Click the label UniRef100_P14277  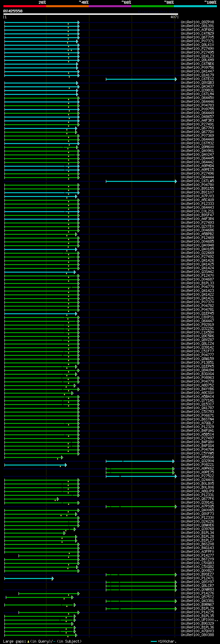click(197, 556)
